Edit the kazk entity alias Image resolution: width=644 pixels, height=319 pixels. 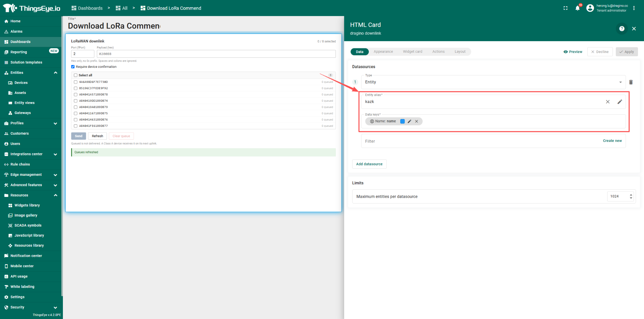pos(620,102)
